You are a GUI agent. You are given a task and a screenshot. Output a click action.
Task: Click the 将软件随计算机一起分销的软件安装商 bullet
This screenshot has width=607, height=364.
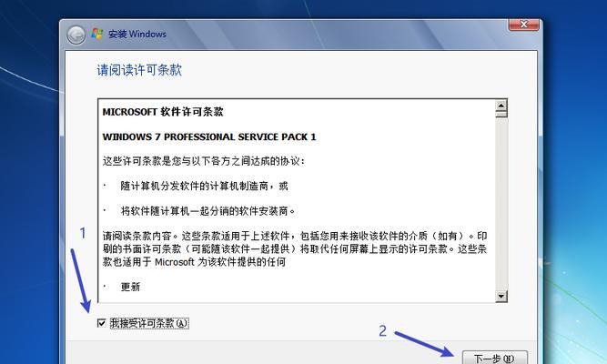pos(207,211)
